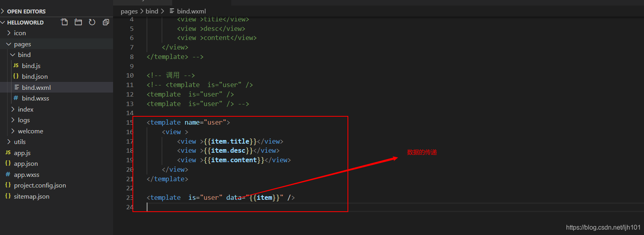This screenshot has height=235, width=644.
Task: Click the braces icon beside sitemap.json
Action: [8, 196]
